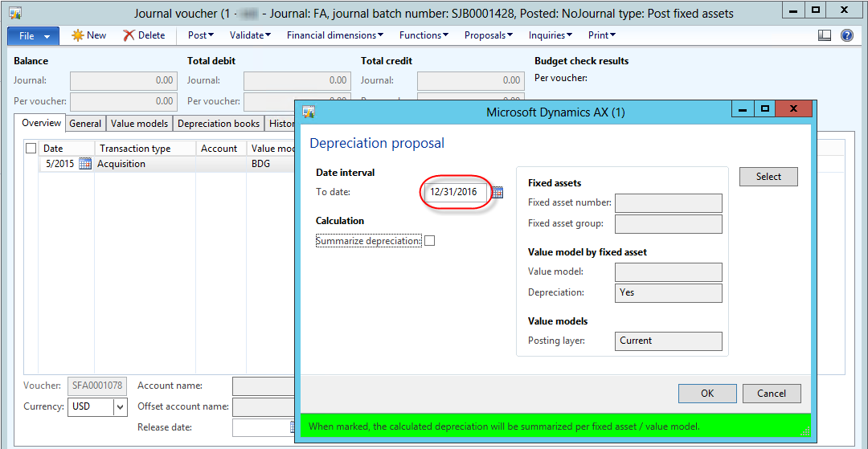Expand the Validate menu

click(250, 35)
